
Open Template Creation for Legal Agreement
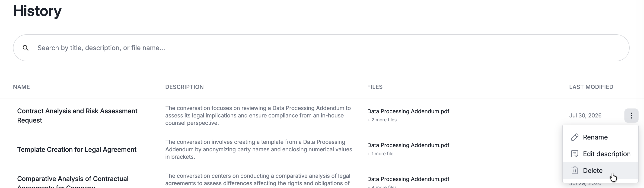(77, 149)
